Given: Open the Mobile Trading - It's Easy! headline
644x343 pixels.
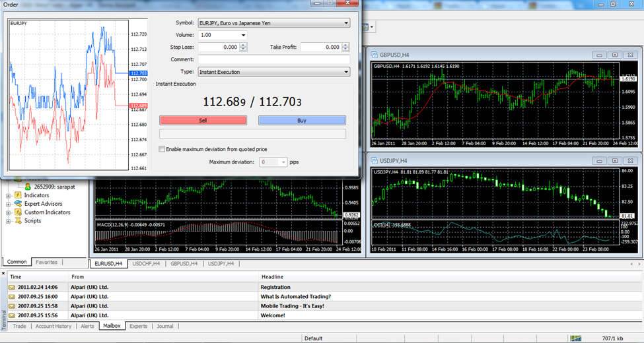Looking at the screenshot, I should point(293,306).
